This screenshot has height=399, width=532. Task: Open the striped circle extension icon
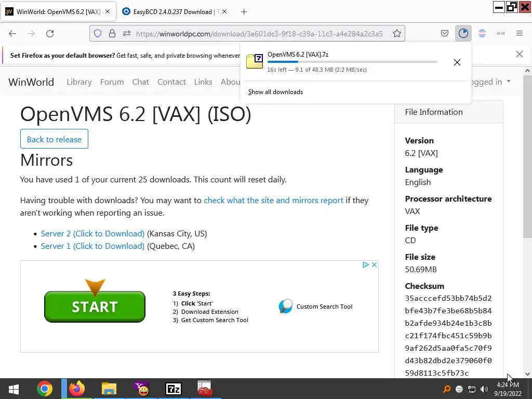coord(482,33)
